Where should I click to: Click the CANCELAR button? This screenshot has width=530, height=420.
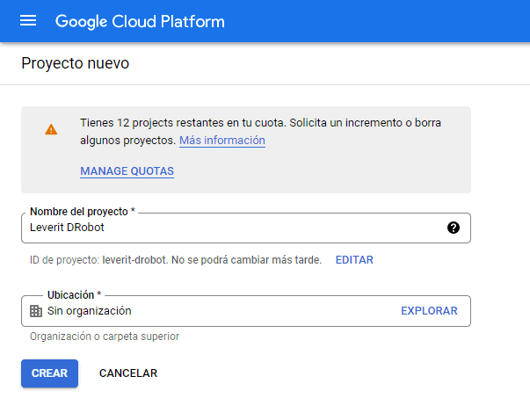pos(128,373)
